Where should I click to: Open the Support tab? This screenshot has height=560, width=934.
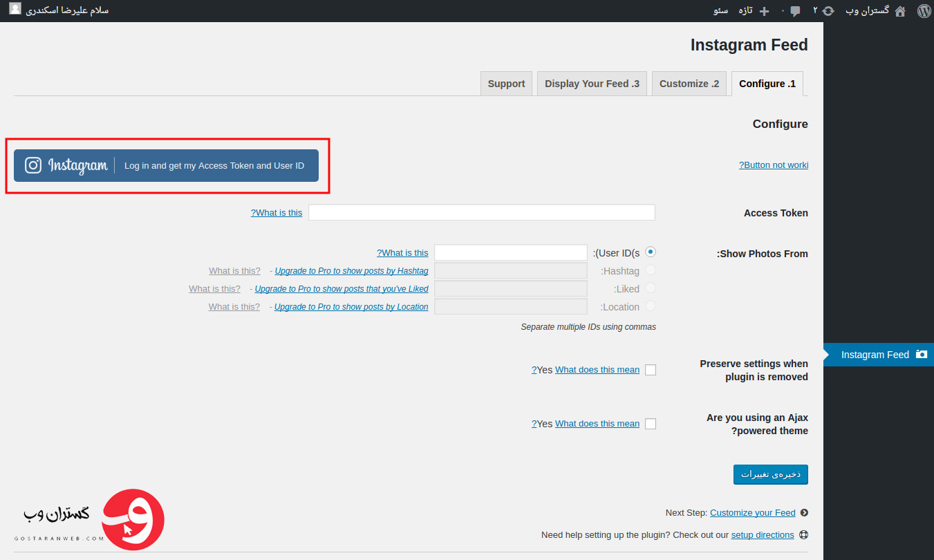pos(507,84)
